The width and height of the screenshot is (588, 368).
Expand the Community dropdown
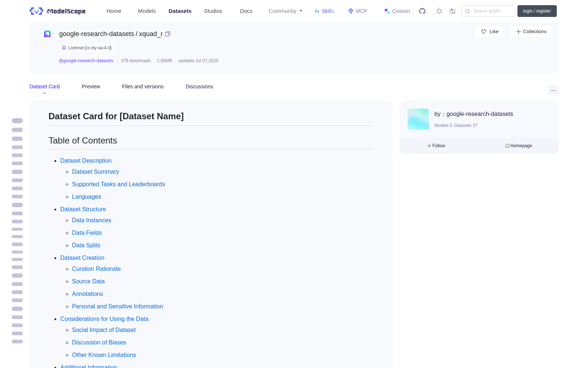(x=286, y=11)
